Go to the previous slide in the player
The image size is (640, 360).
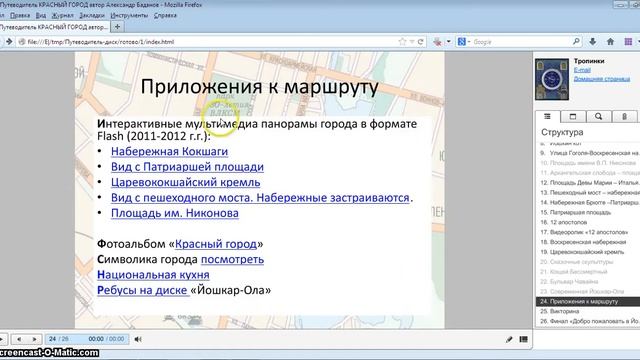pyautogui.click(x=19, y=339)
